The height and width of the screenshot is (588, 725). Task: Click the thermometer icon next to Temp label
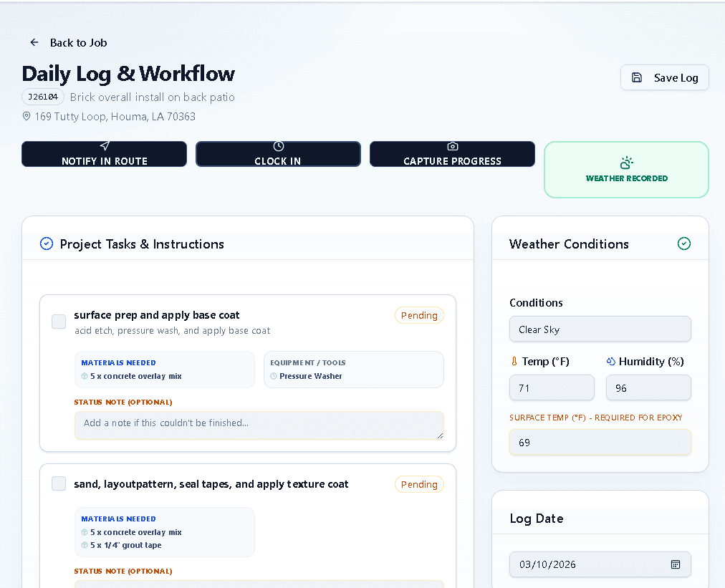tap(516, 361)
